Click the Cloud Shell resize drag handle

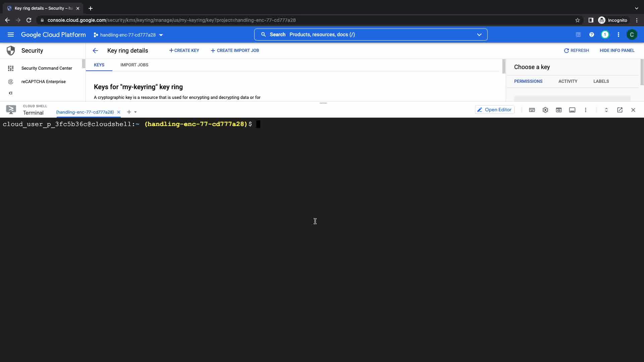pyautogui.click(x=323, y=103)
